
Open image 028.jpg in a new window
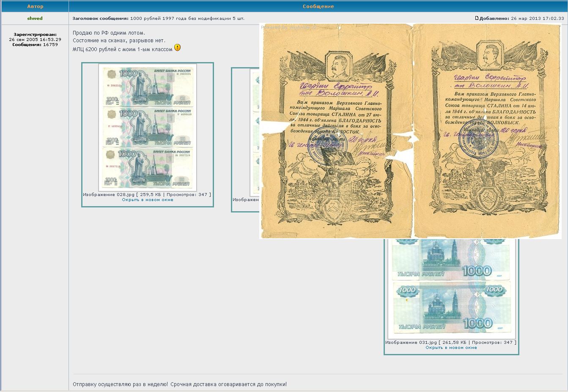(147, 200)
